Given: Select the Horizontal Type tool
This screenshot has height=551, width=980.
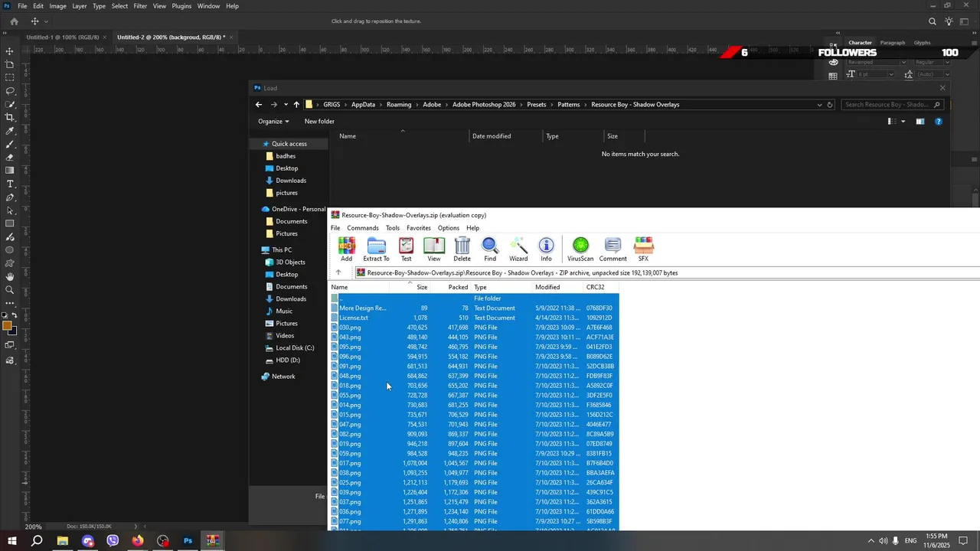Looking at the screenshot, I should (x=10, y=184).
